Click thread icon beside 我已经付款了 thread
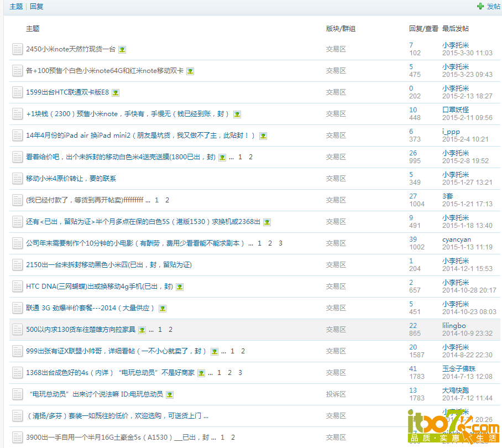The height and width of the screenshot is (448, 502). tap(17, 200)
